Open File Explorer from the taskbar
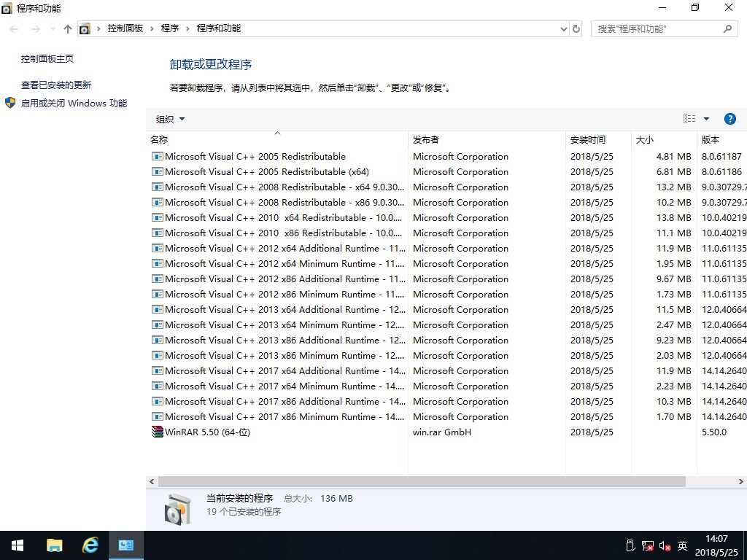This screenshot has height=560, width=747. pyautogui.click(x=54, y=545)
